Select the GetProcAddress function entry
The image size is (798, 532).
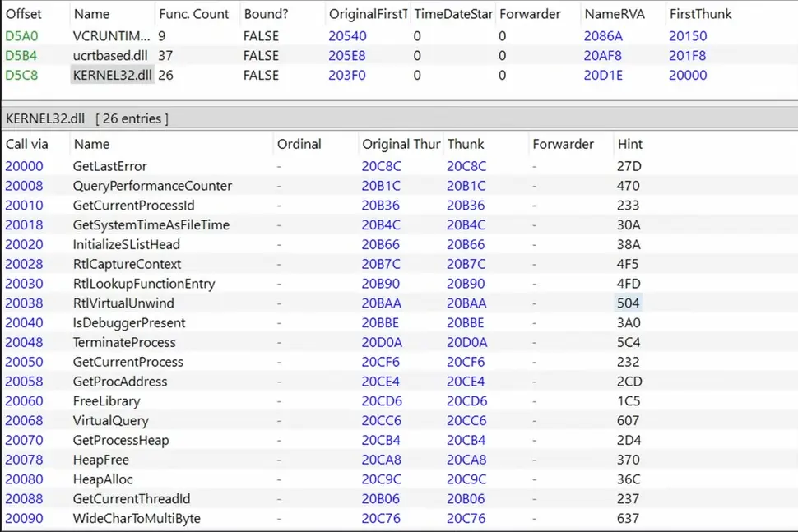120,382
